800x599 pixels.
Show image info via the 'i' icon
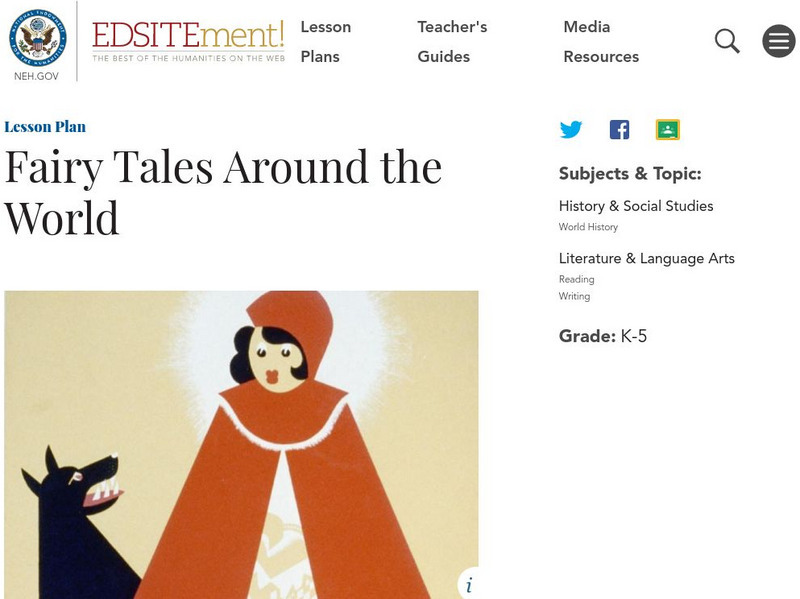click(x=469, y=584)
